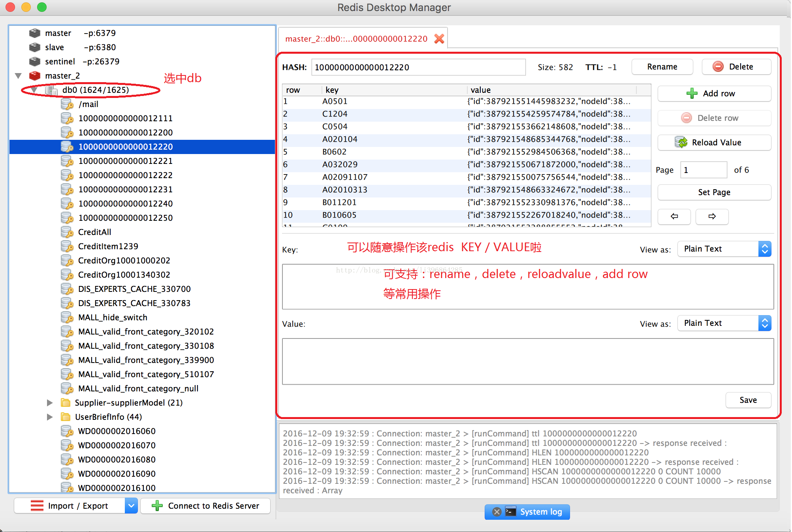Go to previous page with left arrow
The height and width of the screenshot is (532, 792).
[674, 216]
